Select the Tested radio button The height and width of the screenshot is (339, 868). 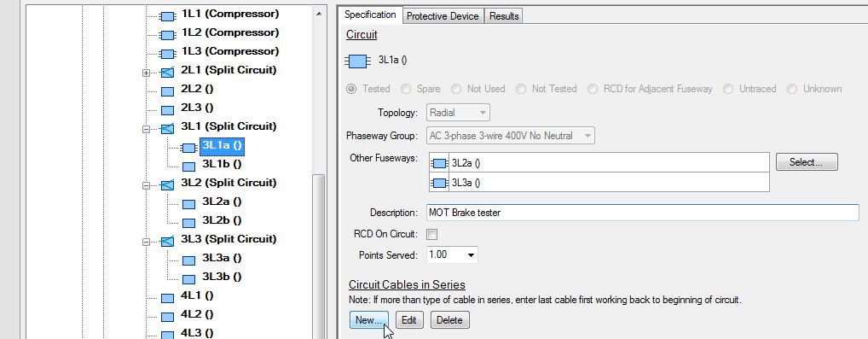[x=351, y=89]
